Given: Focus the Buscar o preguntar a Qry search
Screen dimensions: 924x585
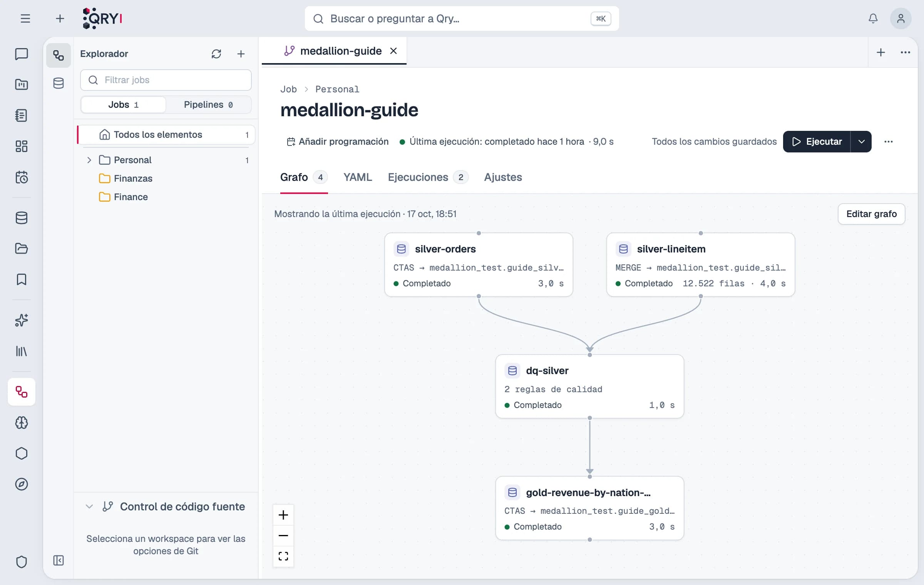Looking at the screenshot, I should pyautogui.click(x=462, y=18).
